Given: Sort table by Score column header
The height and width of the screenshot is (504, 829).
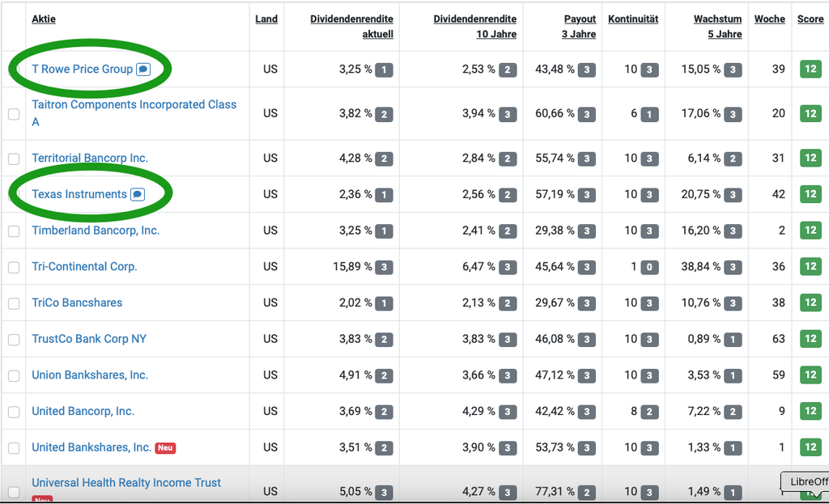Looking at the screenshot, I should [x=810, y=19].
